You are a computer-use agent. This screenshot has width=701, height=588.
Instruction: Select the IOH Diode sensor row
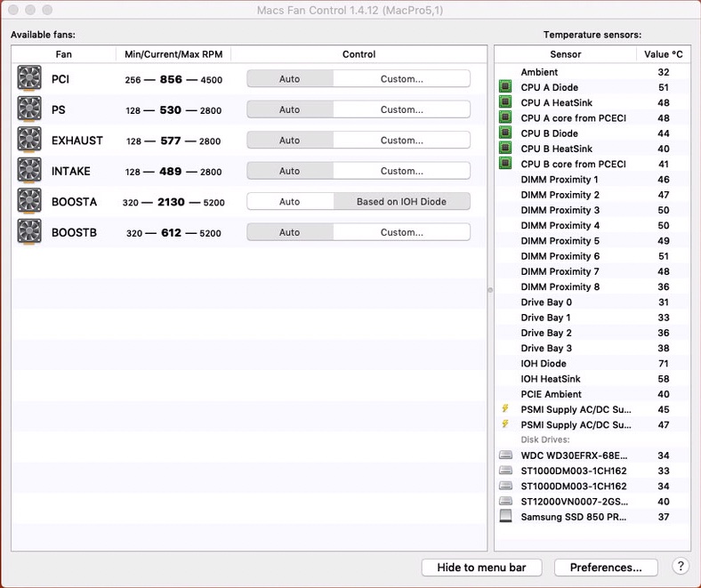592,364
